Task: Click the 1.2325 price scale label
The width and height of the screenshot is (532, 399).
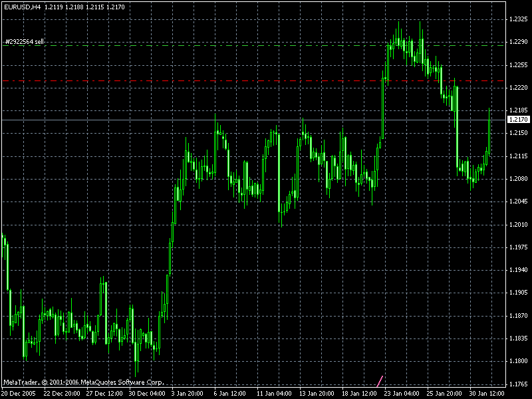Action: [519, 19]
